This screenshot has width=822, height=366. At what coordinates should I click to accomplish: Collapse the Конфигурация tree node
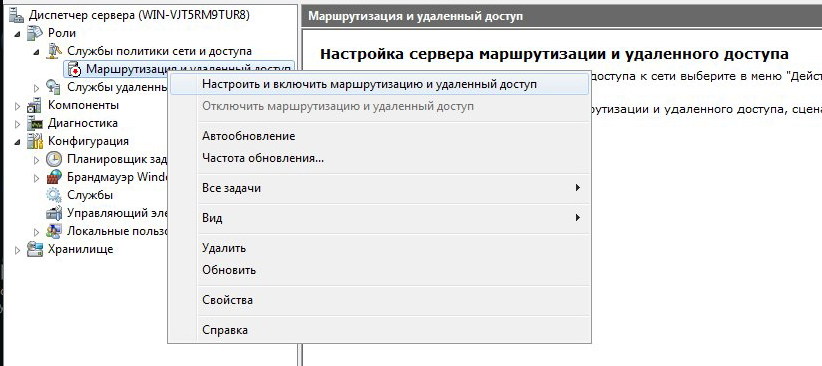[x=18, y=142]
